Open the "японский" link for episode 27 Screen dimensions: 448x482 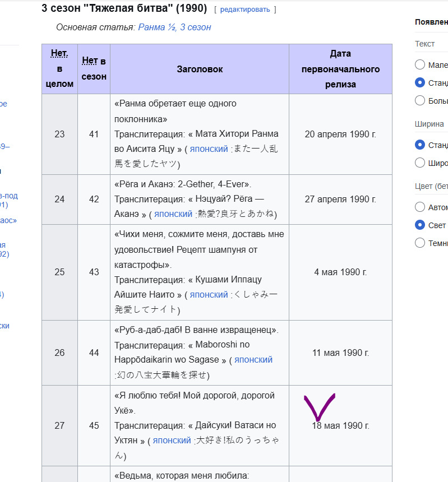pyautogui.click(x=172, y=441)
